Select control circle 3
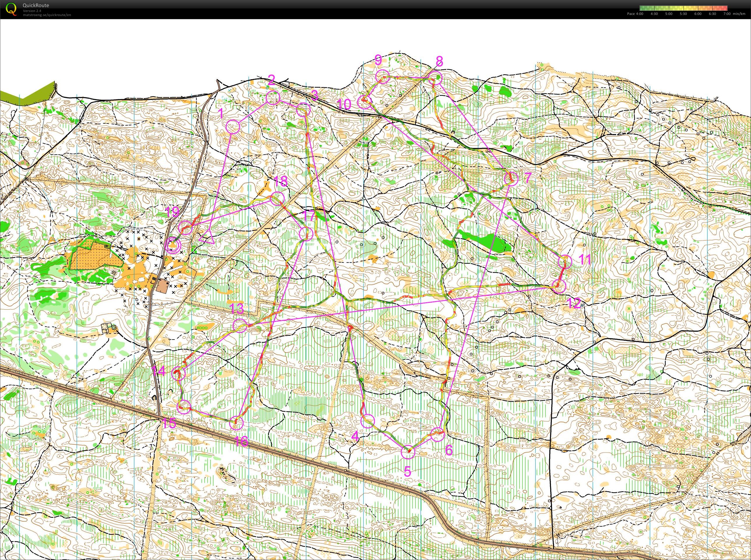Screen dimensions: 751x560 click(x=303, y=110)
